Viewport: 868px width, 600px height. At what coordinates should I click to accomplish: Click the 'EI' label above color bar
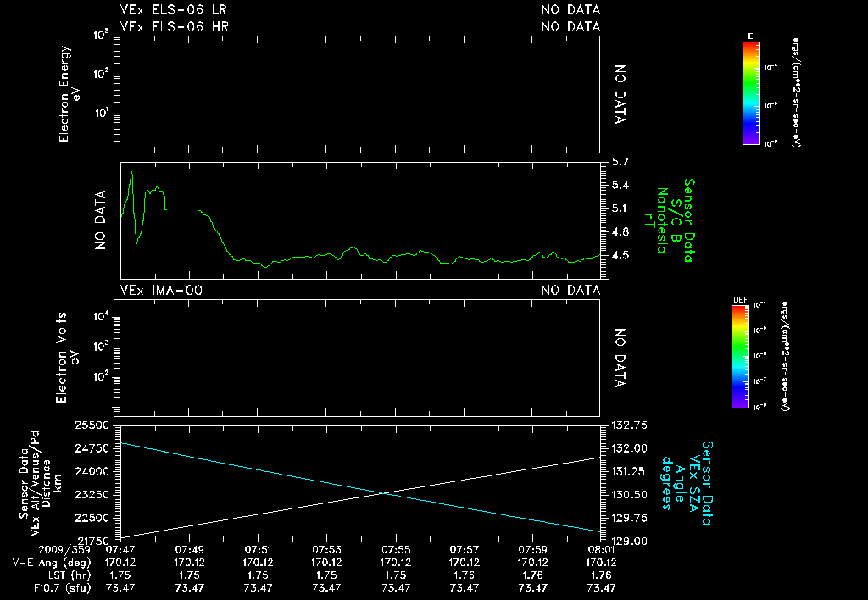tap(751, 36)
